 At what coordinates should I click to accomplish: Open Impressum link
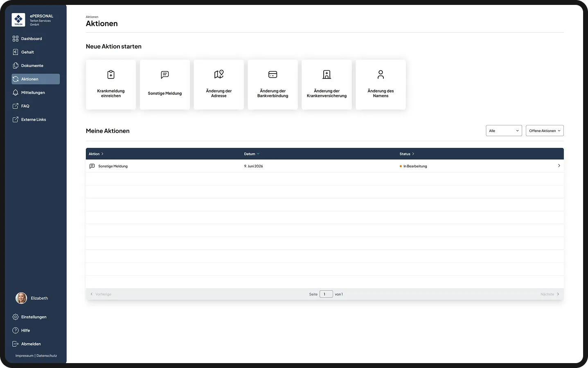[x=25, y=356]
